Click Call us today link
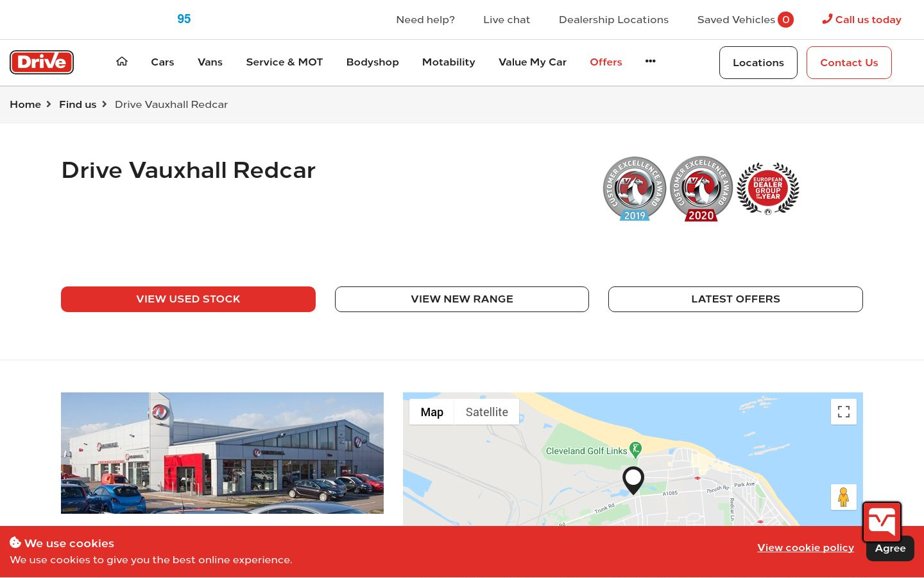Screen dimensions: 924x578 [868, 20]
